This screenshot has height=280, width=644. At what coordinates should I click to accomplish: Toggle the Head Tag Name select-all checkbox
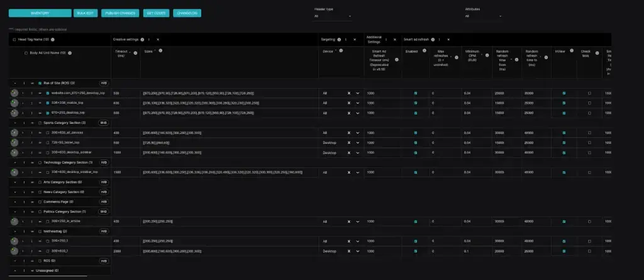pos(14,39)
